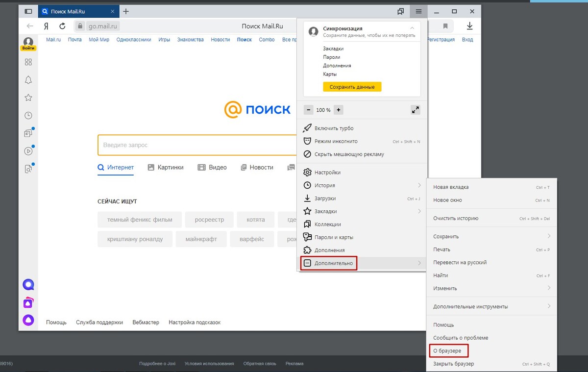Toggle hiding annoying ads option
The width and height of the screenshot is (588, 372).
[x=349, y=154]
